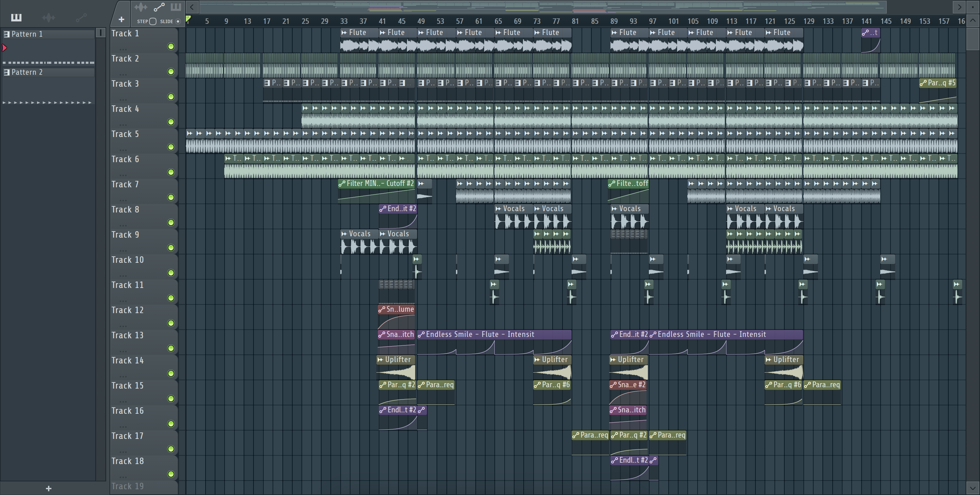Select the pattern clip focus icon
The image size is (980, 495).
pyautogui.click(x=176, y=7)
